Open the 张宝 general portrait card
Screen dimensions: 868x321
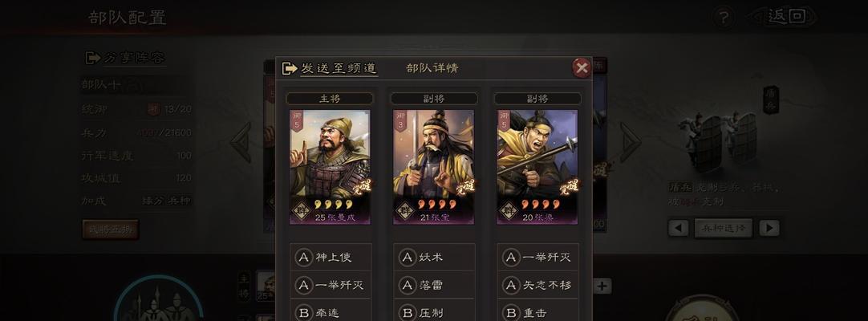[x=433, y=167]
